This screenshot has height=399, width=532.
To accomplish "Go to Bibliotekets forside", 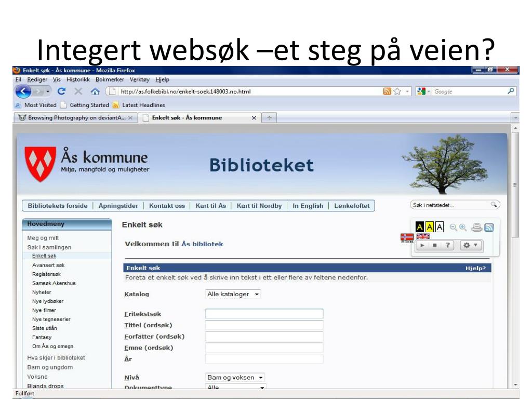I will point(58,206).
